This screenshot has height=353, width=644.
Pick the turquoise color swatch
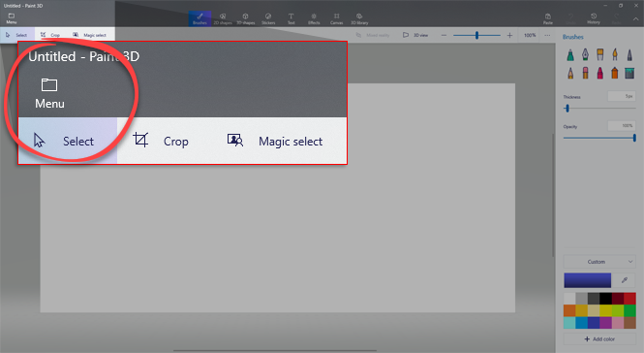pyautogui.click(x=569, y=323)
